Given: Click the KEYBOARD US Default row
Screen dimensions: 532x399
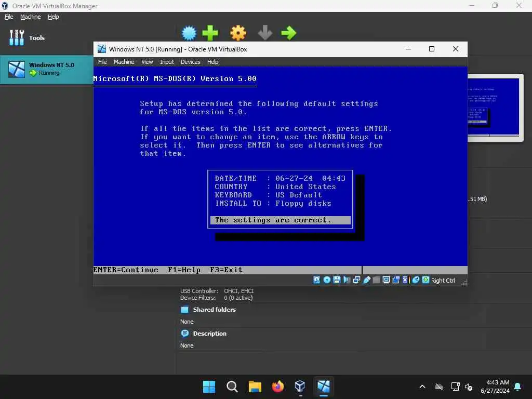Looking at the screenshot, I should (x=268, y=195).
